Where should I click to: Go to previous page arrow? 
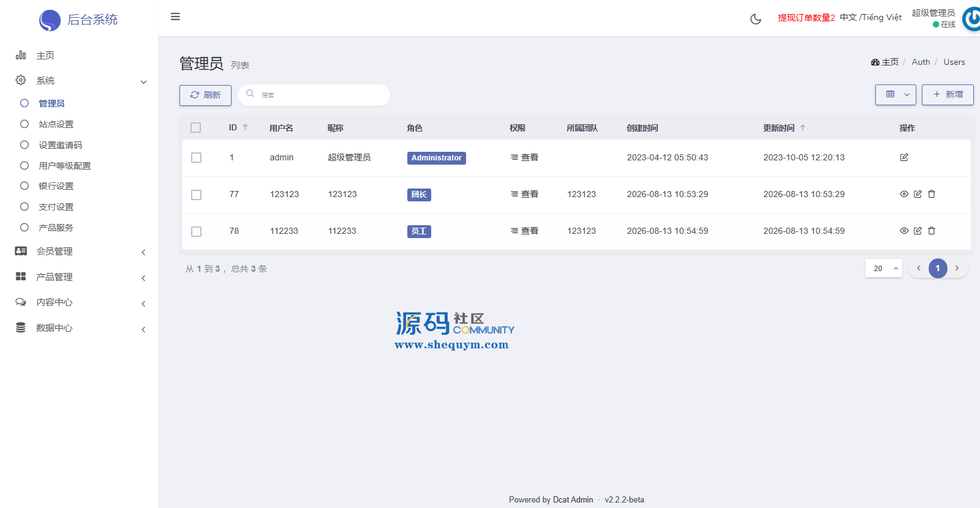point(918,268)
